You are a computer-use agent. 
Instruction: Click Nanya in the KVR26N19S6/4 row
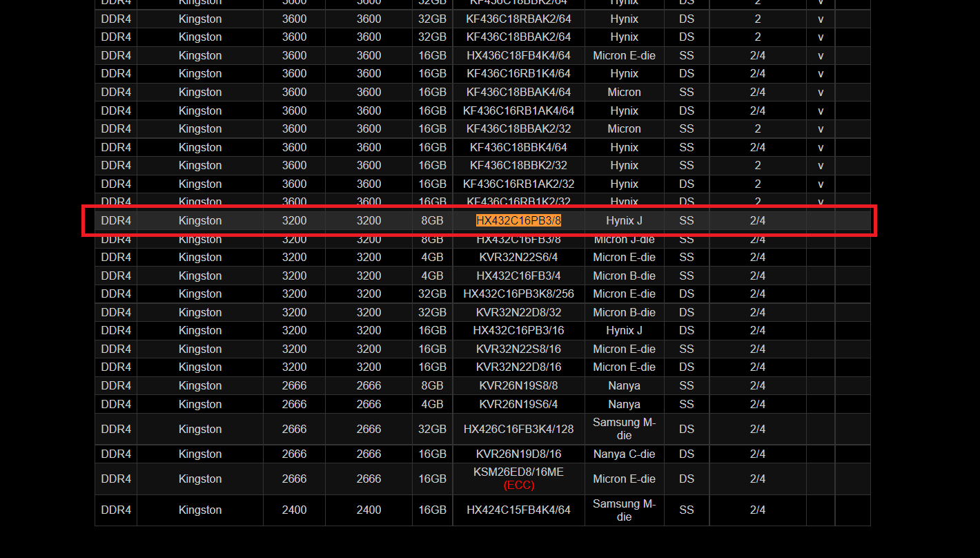tap(624, 404)
